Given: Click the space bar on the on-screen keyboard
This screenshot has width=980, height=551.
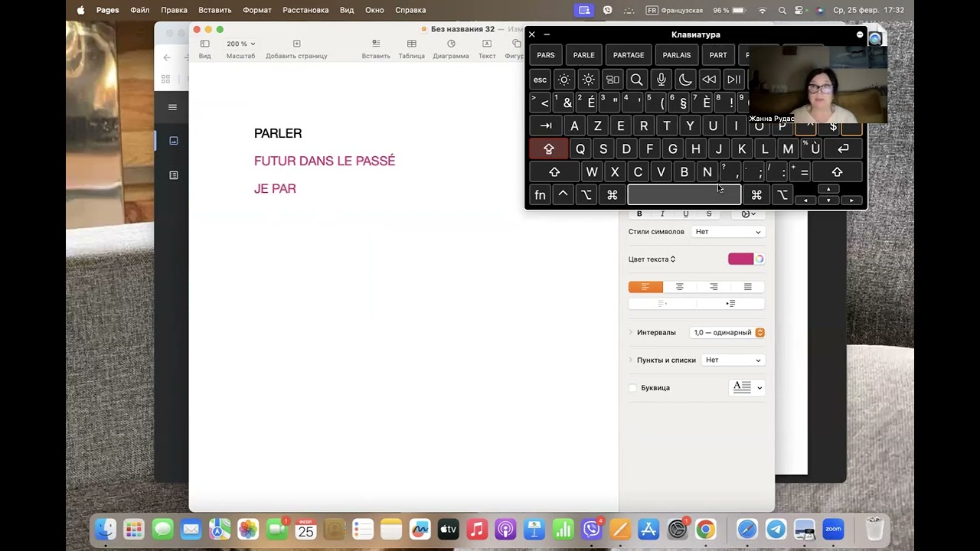Looking at the screenshot, I should tap(684, 195).
